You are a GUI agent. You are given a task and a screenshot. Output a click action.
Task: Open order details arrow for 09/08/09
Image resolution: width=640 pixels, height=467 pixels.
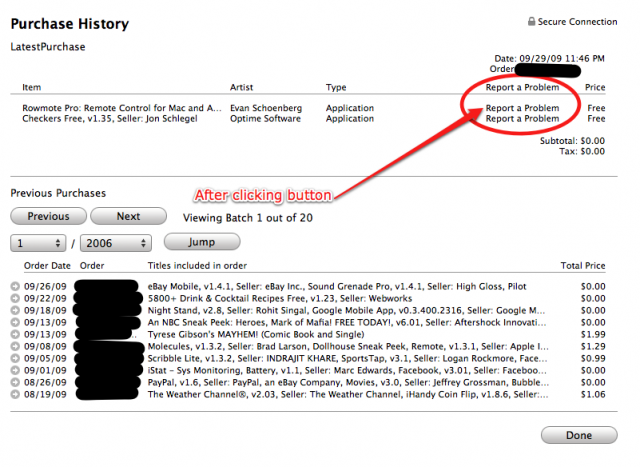coord(15,347)
